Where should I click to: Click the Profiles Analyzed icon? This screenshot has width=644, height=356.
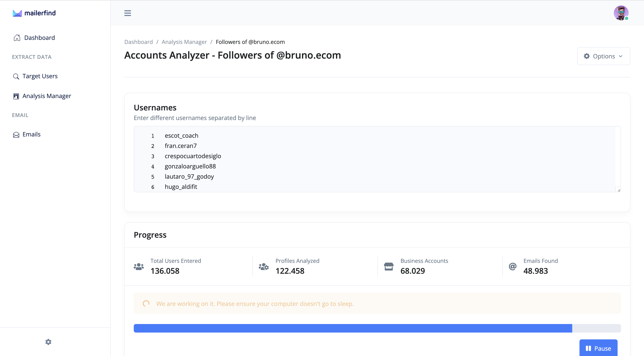263,266
